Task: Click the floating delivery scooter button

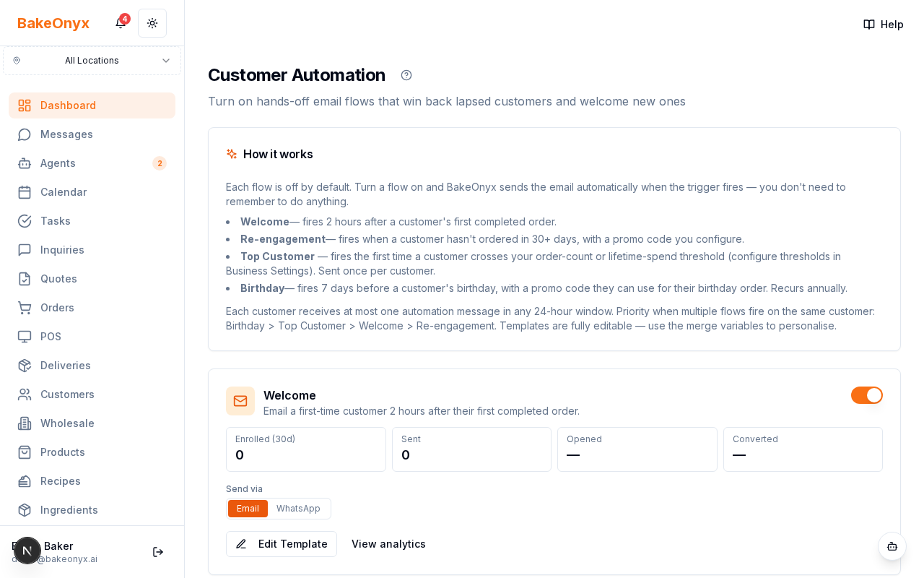Action: (892, 547)
